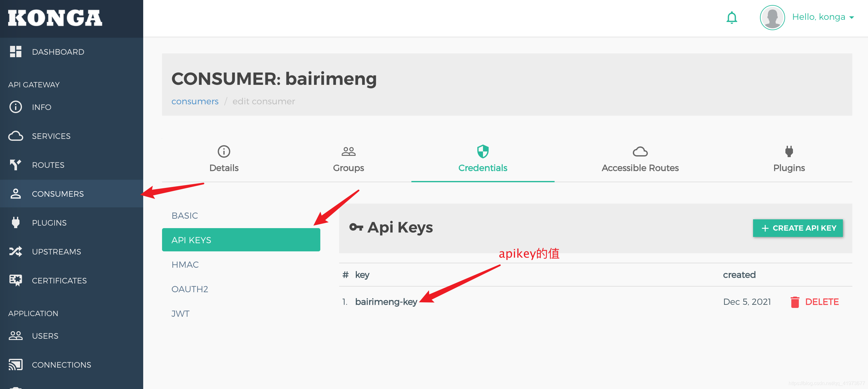This screenshot has width=868, height=389.
Task: Click the notification bell icon
Action: pyautogui.click(x=731, y=18)
